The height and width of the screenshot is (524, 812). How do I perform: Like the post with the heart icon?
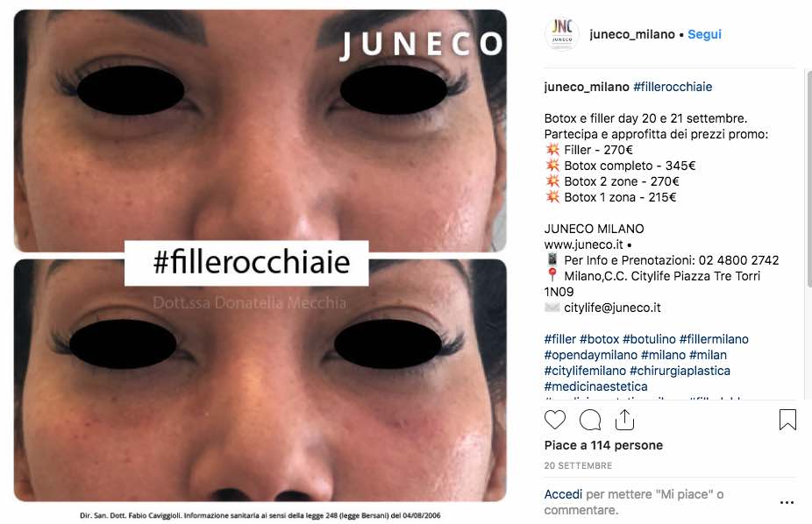click(x=554, y=420)
